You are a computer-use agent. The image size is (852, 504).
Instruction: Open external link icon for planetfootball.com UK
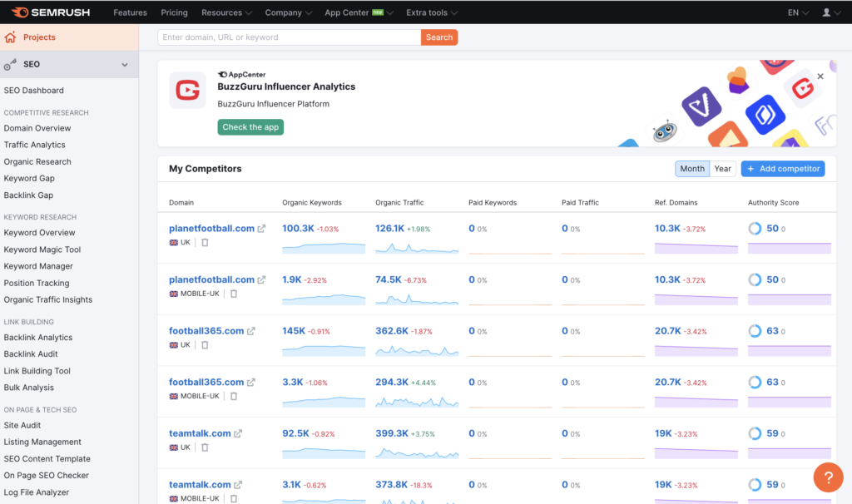coord(261,229)
